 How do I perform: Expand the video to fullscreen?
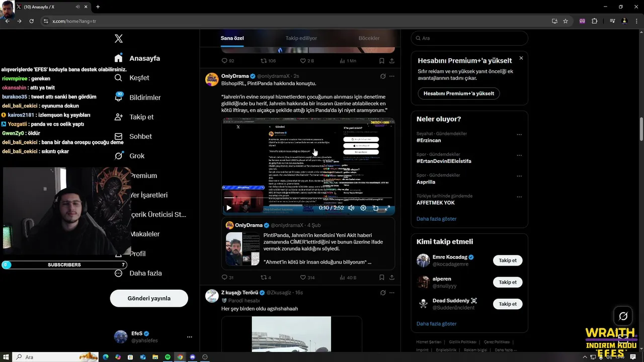click(x=387, y=208)
